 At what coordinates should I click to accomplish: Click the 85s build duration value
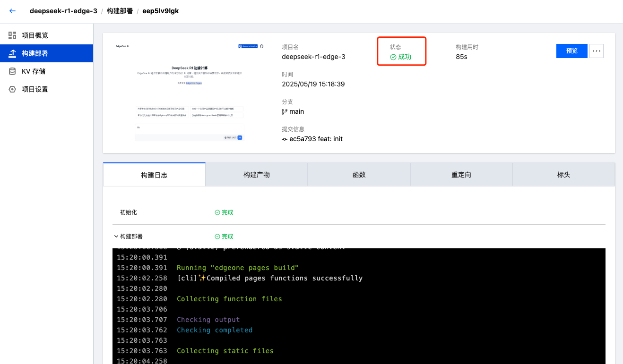pyautogui.click(x=461, y=57)
